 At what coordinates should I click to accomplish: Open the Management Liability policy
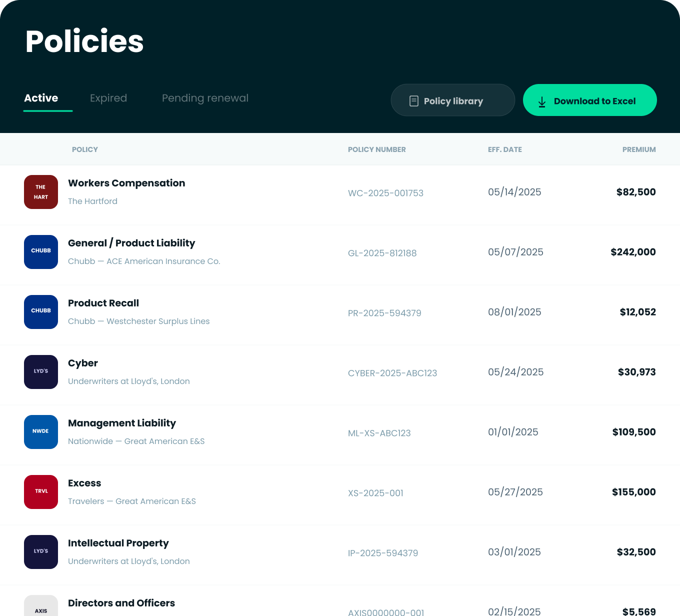[x=122, y=423]
